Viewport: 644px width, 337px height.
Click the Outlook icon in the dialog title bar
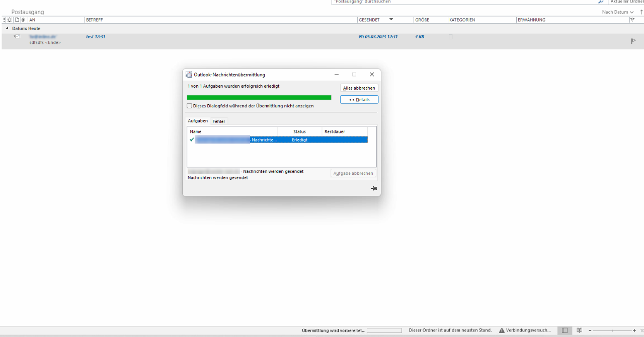point(189,75)
